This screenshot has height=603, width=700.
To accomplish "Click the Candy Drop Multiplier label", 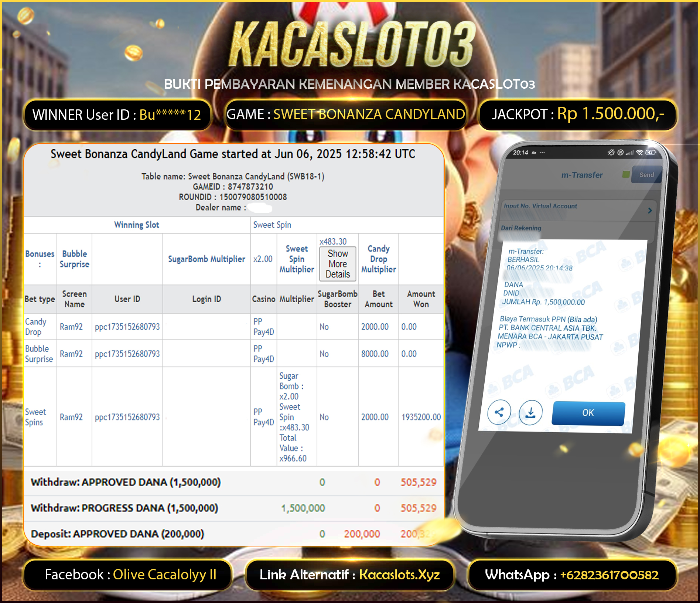I will [x=379, y=259].
